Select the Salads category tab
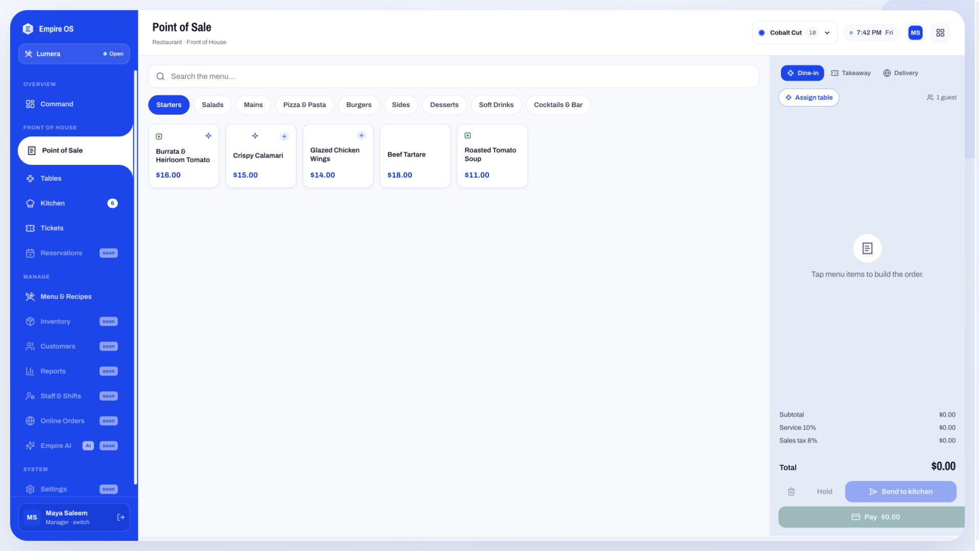 pos(212,105)
